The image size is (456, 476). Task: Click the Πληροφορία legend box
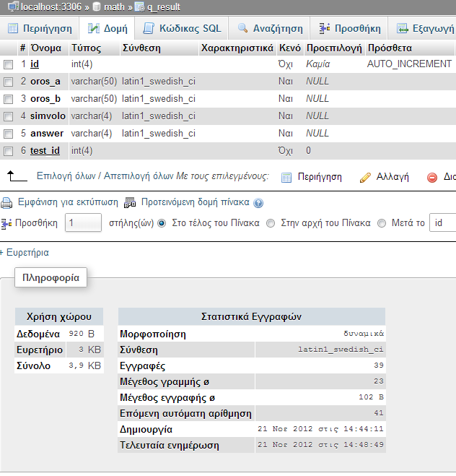tap(51, 277)
